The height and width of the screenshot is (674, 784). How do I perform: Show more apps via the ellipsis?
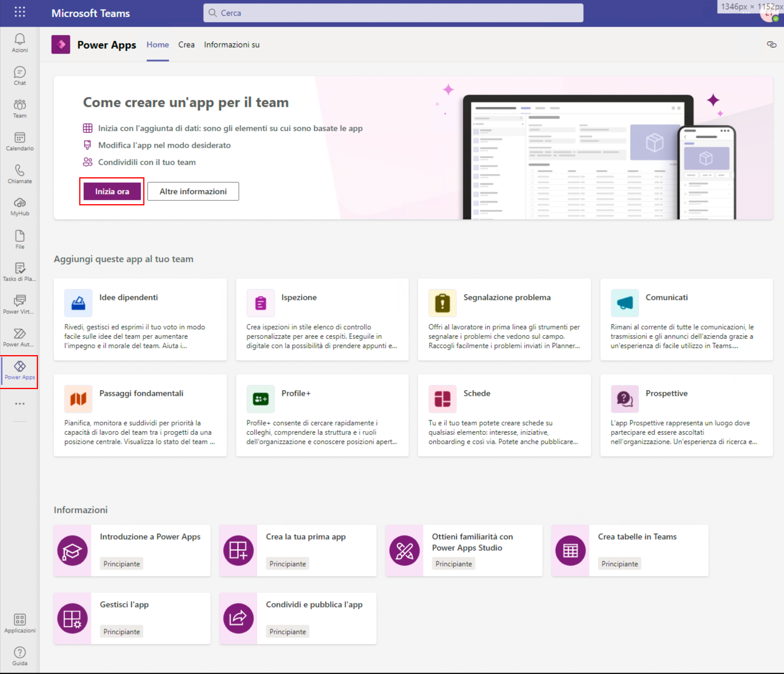pyautogui.click(x=20, y=404)
